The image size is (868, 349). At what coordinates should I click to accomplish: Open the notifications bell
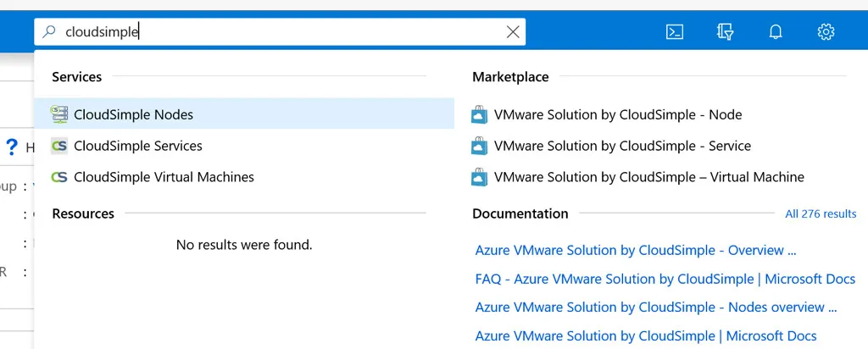(x=776, y=32)
